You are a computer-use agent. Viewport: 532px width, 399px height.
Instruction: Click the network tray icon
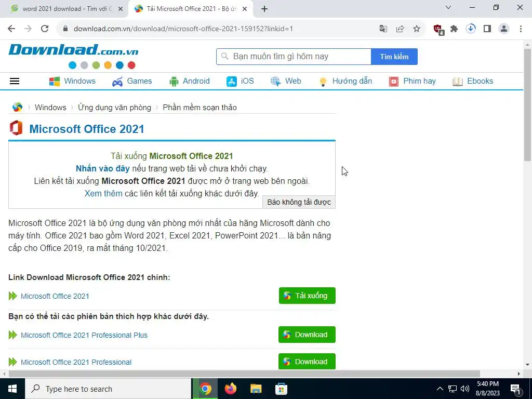pos(453,389)
